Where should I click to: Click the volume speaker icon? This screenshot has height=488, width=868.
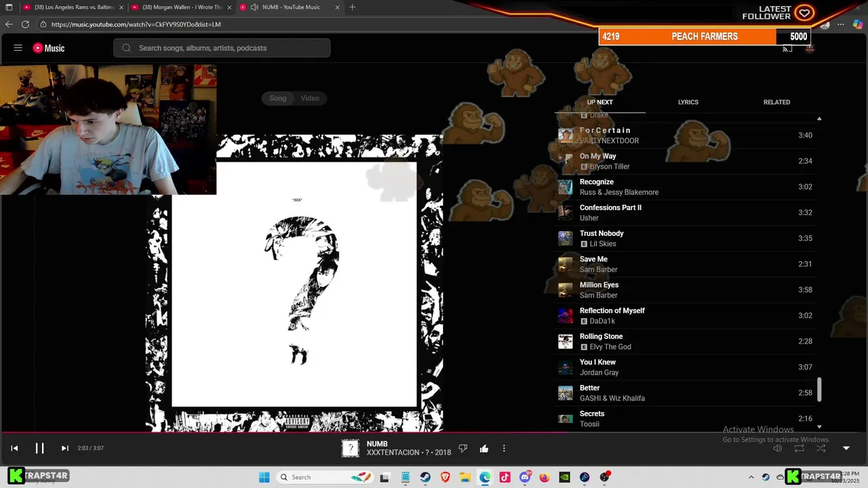(778, 449)
